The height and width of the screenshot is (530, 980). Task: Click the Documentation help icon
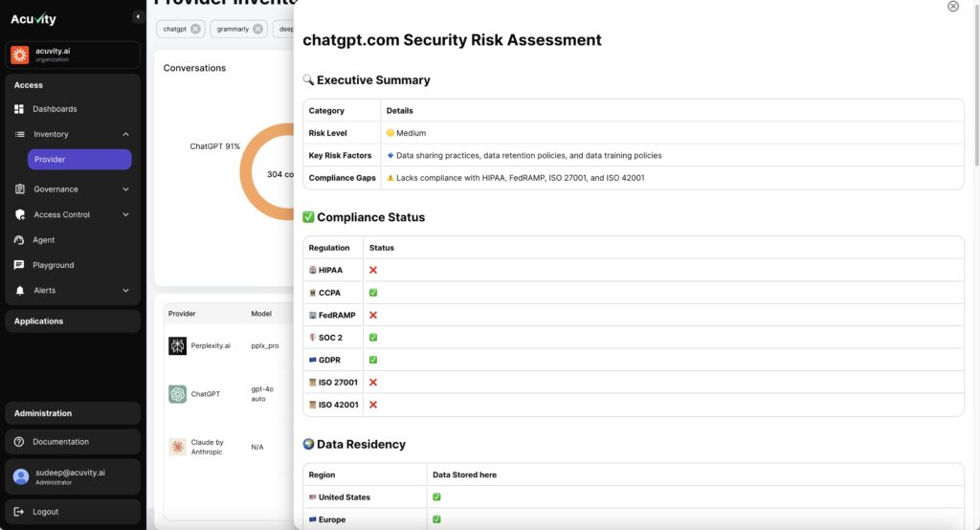(x=19, y=442)
